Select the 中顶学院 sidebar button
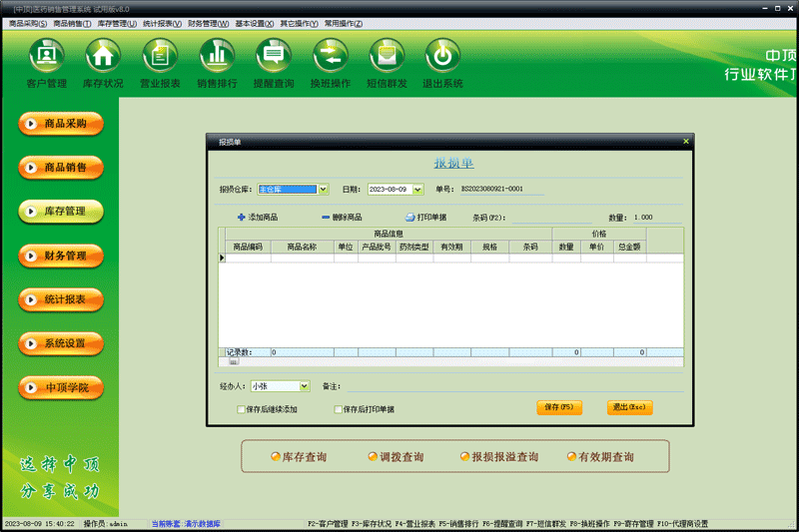This screenshot has height=532, width=799. [x=61, y=388]
